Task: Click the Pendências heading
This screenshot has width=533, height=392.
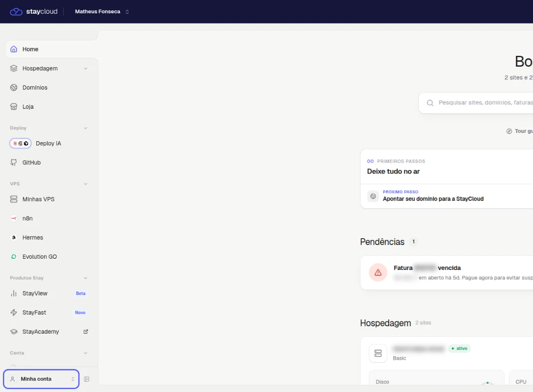Action: click(383, 242)
